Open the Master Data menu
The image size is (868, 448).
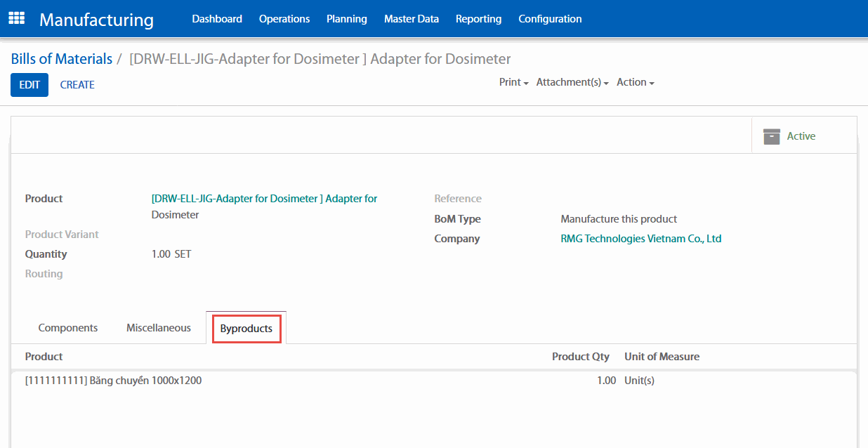[x=411, y=19]
